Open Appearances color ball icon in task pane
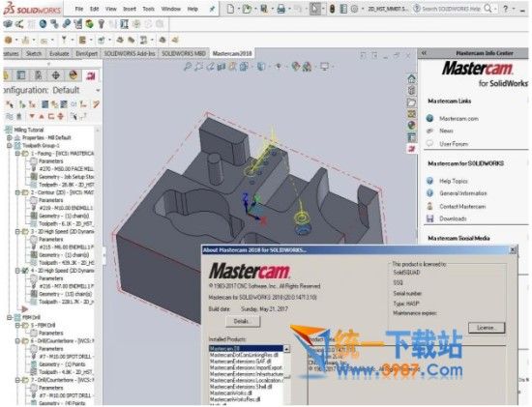Screen dimensions: 532x407 click(411, 125)
